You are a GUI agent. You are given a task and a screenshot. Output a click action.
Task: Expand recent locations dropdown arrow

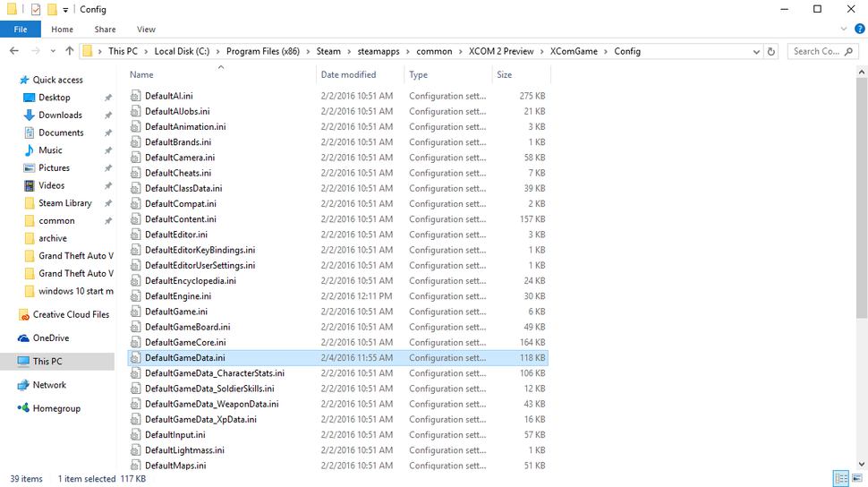(53, 51)
